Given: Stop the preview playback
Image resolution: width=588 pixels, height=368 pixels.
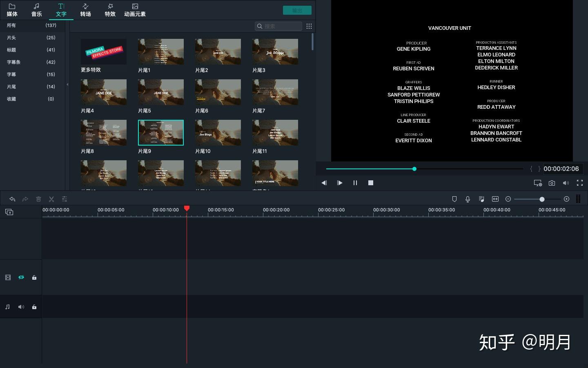Looking at the screenshot, I should (x=371, y=183).
